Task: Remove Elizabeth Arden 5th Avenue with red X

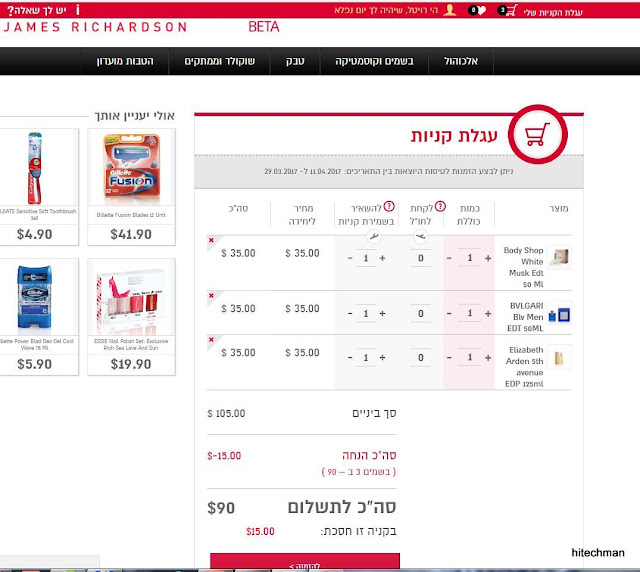Action: point(211,339)
